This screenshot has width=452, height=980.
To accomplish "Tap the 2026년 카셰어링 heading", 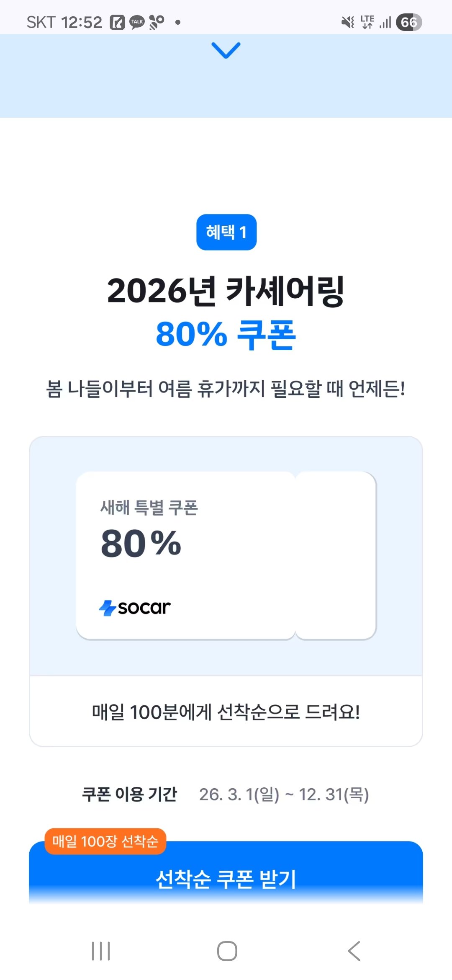I will pyautogui.click(x=226, y=290).
